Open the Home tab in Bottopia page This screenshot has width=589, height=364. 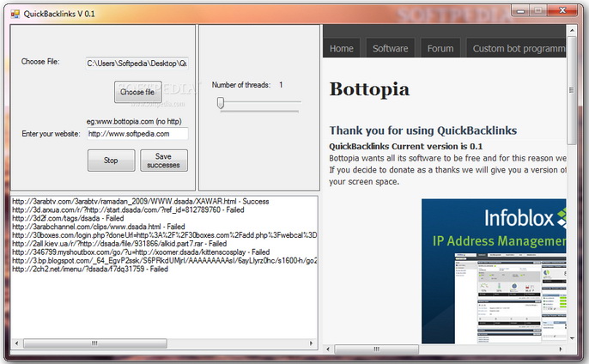click(342, 48)
